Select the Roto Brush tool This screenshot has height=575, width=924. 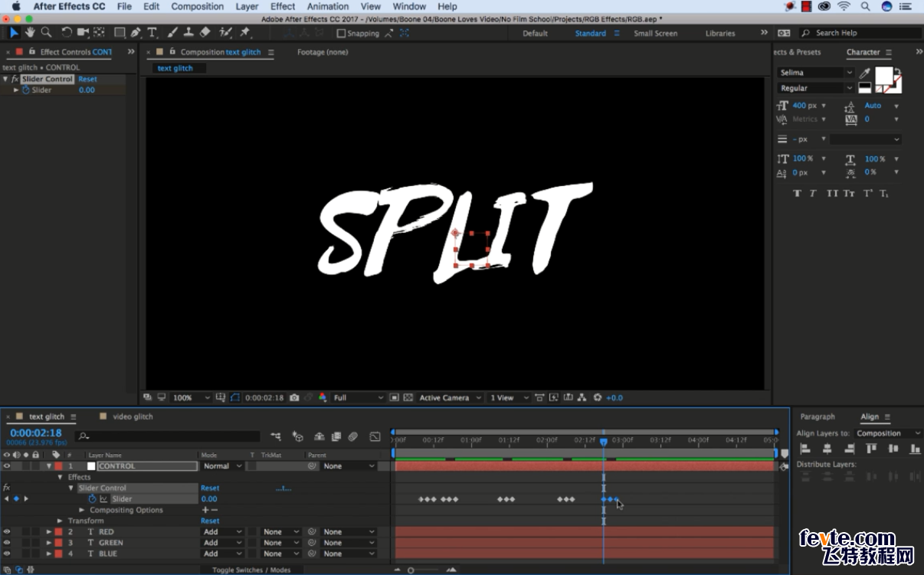(x=226, y=33)
